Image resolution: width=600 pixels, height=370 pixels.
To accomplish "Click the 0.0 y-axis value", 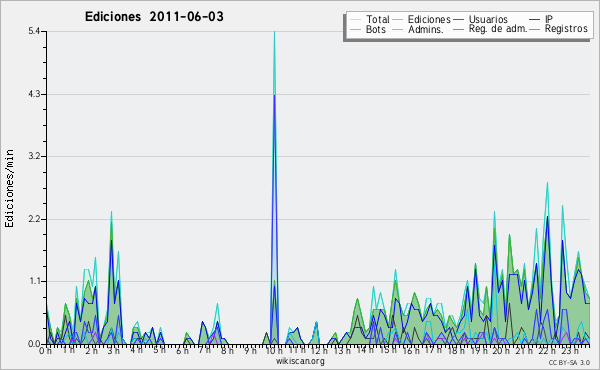I will [34, 344].
